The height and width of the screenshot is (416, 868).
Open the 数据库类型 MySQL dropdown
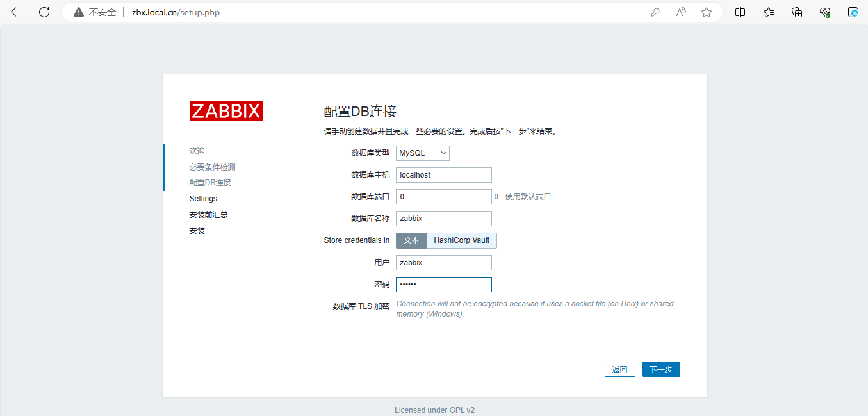coord(423,153)
